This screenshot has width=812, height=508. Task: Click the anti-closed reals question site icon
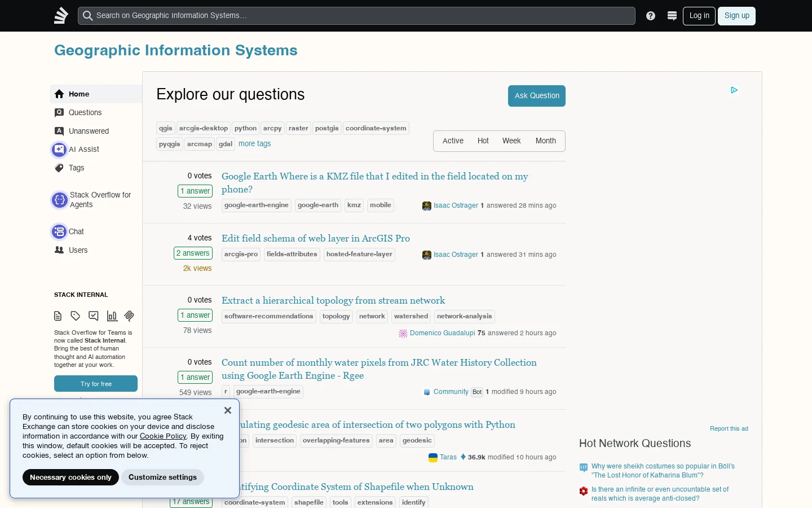(584, 491)
